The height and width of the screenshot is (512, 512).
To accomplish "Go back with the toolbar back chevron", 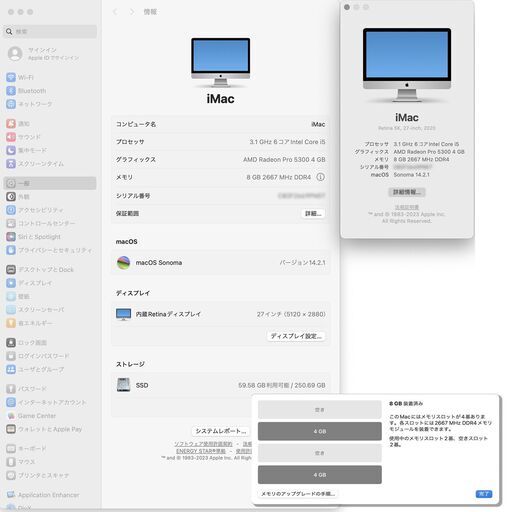I will 115,12.
